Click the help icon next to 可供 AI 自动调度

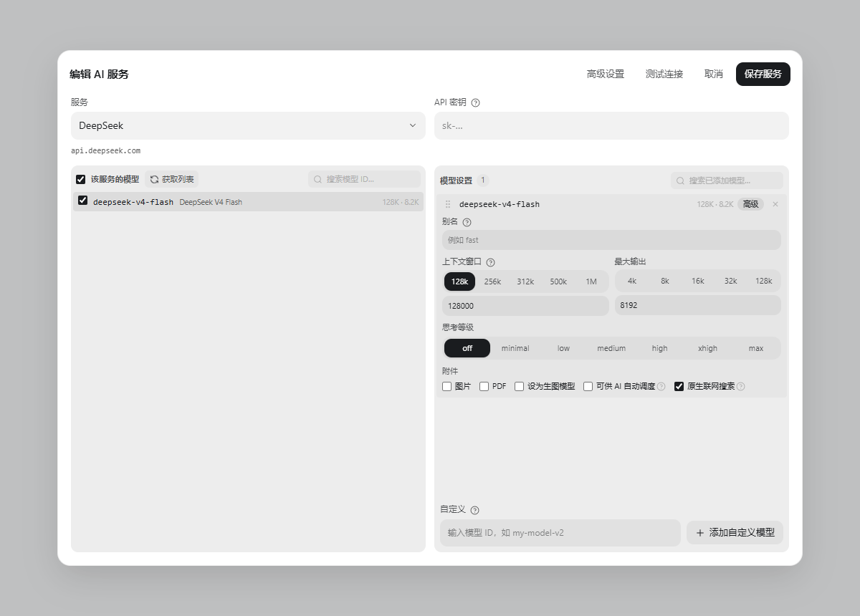tap(661, 386)
